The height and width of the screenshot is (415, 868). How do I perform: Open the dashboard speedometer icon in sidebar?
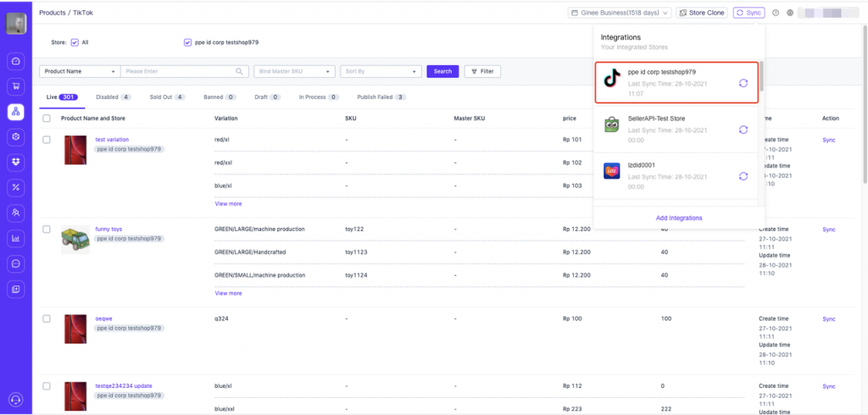tap(15, 62)
